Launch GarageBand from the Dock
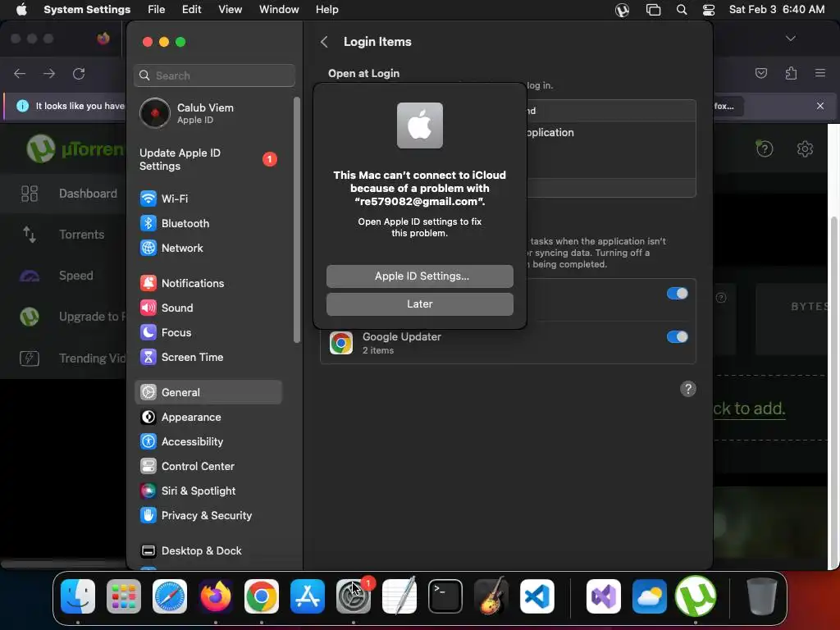Screen dimensions: 840x630 [x=491, y=596]
